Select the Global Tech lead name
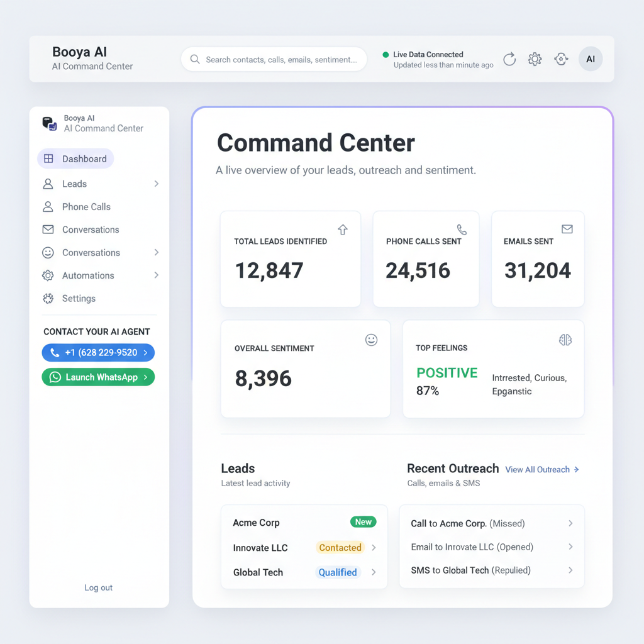The image size is (644, 644). pyautogui.click(x=258, y=572)
